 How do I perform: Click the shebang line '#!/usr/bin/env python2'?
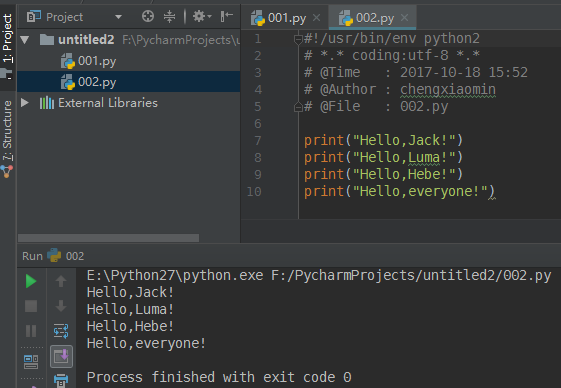[392, 39]
